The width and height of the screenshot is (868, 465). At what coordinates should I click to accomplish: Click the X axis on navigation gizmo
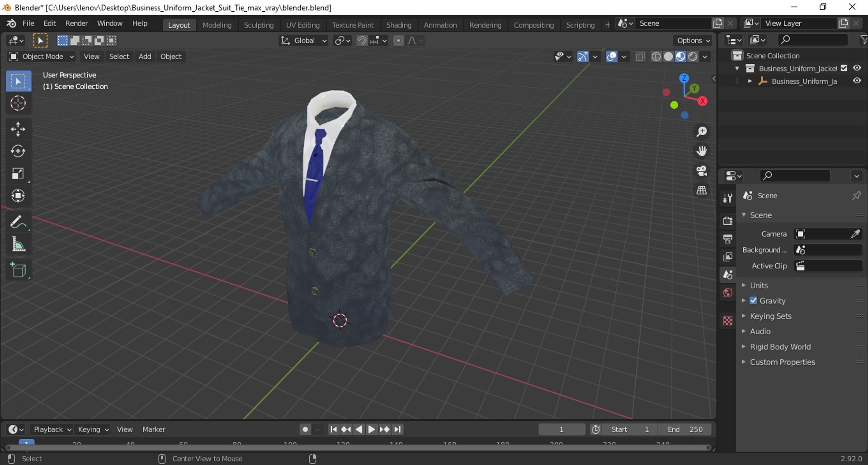coord(702,101)
